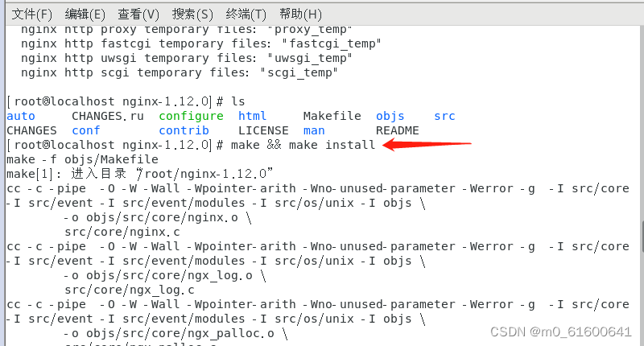The width and height of the screenshot is (644, 346).
Task: Click the 'html' directory name
Action: (x=252, y=116)
